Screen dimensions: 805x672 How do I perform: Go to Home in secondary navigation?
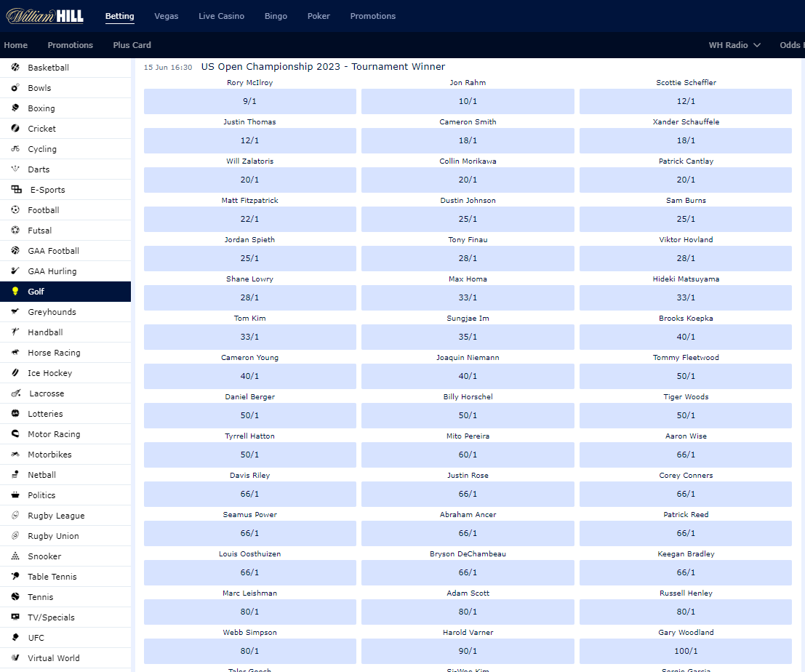[x=16, y=45]
